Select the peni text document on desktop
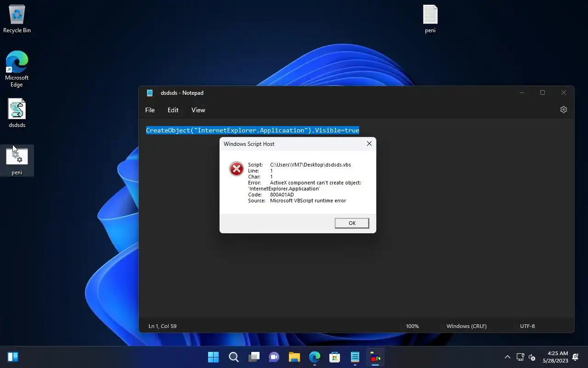This screenshot has height=368, width=588. click(x=430, y=19)
